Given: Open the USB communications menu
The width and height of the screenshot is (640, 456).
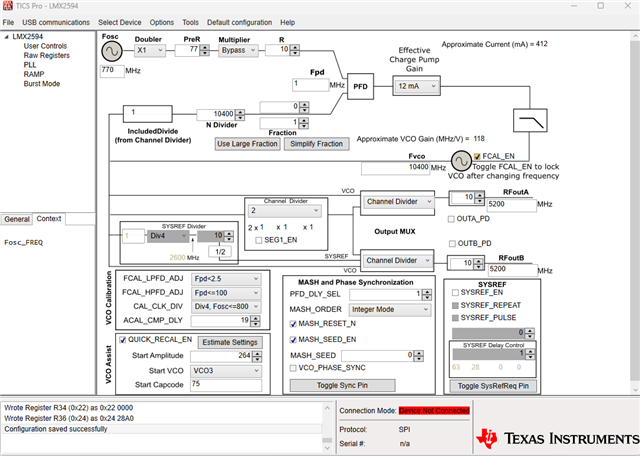Looking at the screenshot, I should pyautogui.click(x=56, y=22).
